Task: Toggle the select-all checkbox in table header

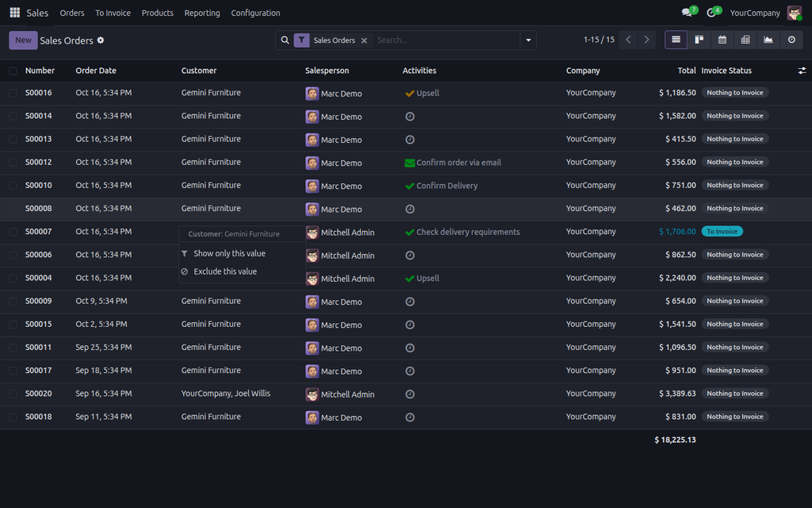Action: pyautogui.click(x=13, y=71)
